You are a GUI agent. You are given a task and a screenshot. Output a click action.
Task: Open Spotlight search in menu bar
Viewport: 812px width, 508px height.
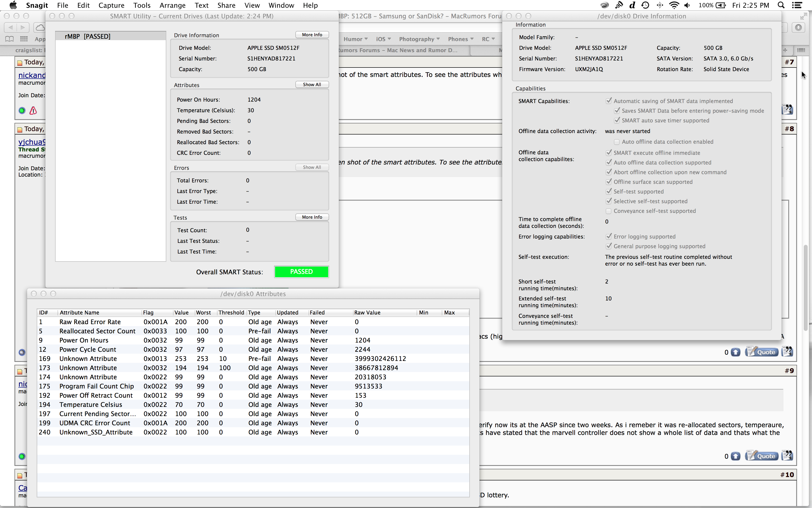click(x=781, y=5)
